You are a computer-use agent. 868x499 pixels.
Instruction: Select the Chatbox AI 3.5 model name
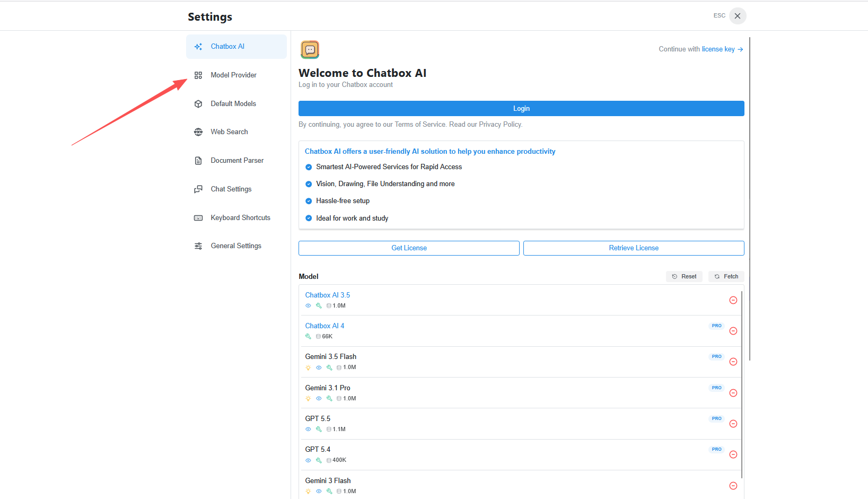tap(327, 295)
